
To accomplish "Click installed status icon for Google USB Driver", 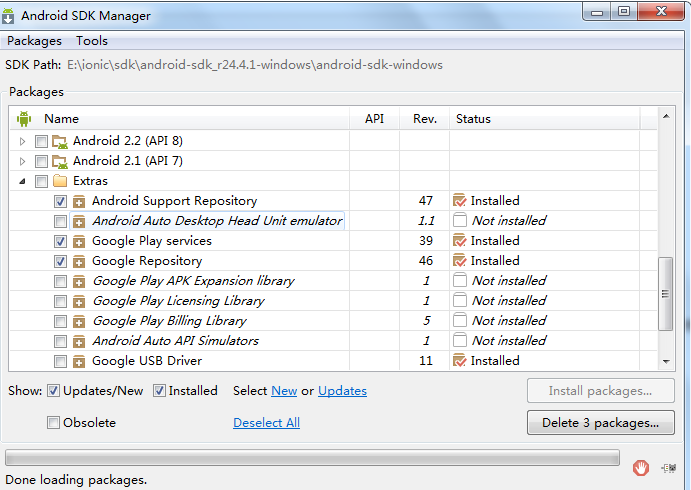I will [460, 361].
